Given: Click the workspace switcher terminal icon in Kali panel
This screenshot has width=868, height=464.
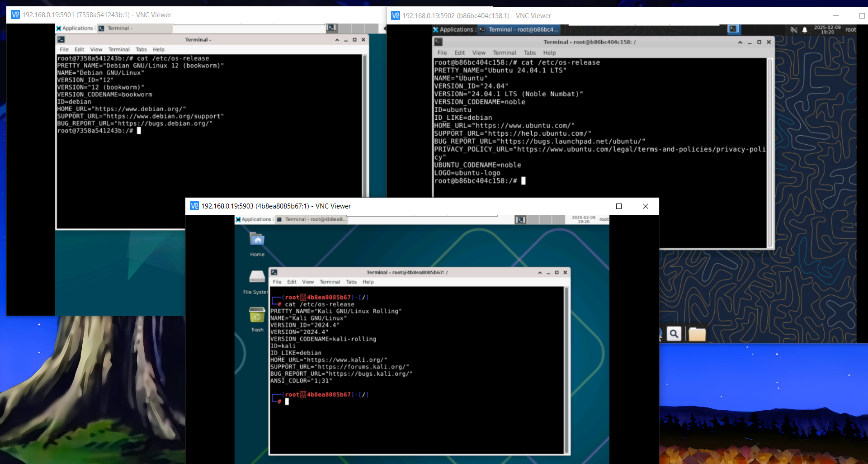Looking at the screenshot, I should (521, 220).
